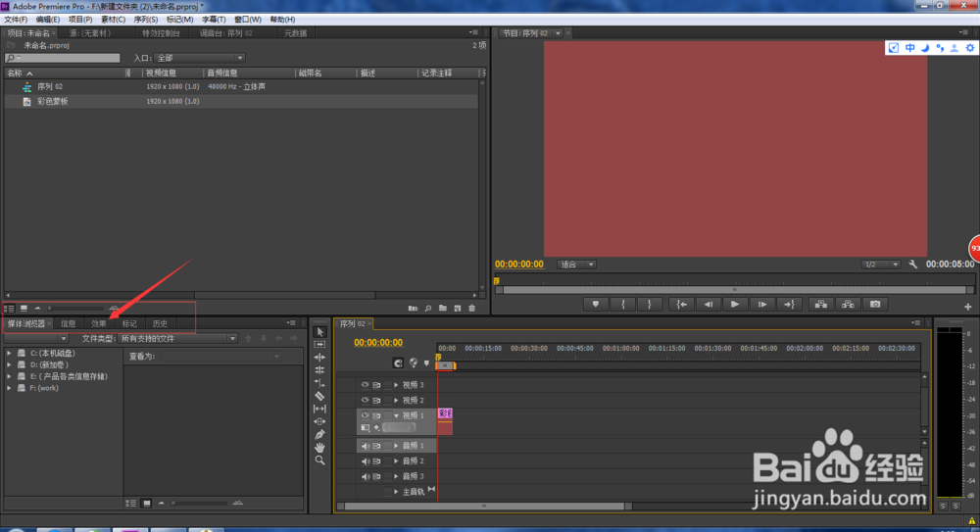This screenshot has width=980, height=532.
Task: Expand the C: (本机磁盘) drive
Action: click(x=9, y=354)
